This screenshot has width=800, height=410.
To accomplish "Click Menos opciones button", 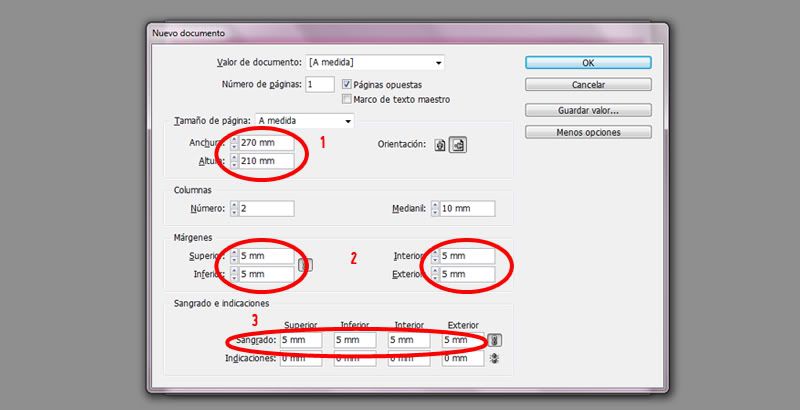I will tap(588, 132).
